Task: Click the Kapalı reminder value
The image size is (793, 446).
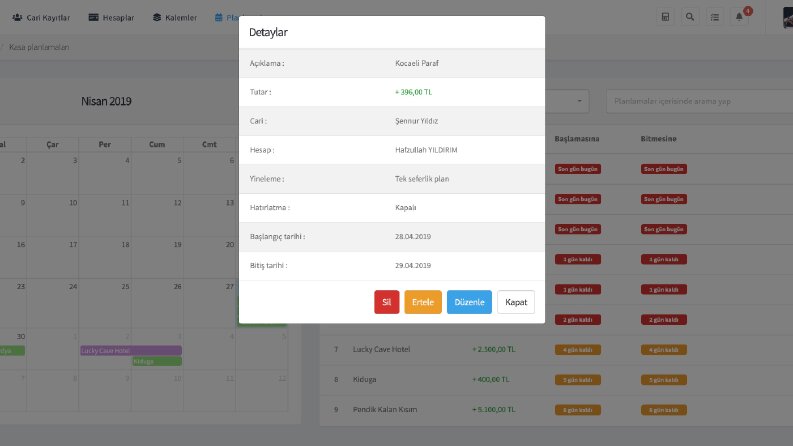Action: pos(406,207)
